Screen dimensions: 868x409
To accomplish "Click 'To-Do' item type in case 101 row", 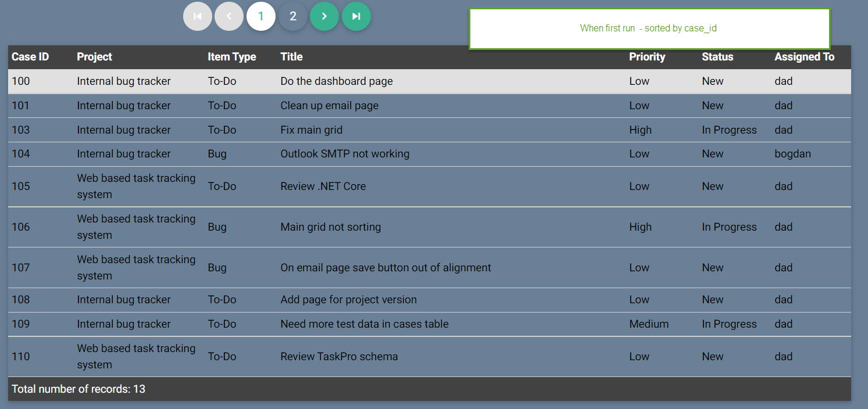I will click(222, 106).
